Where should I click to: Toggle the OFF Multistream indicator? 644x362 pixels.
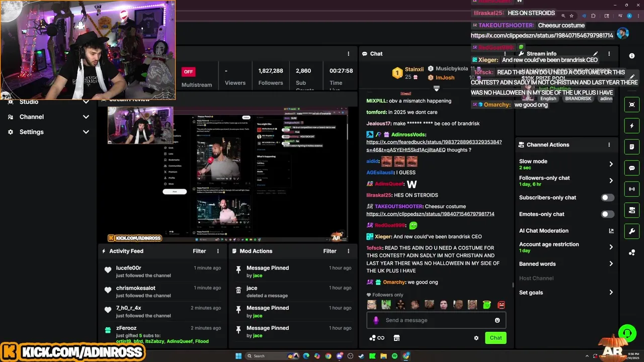pyautogui.click(x=188, y=71)
